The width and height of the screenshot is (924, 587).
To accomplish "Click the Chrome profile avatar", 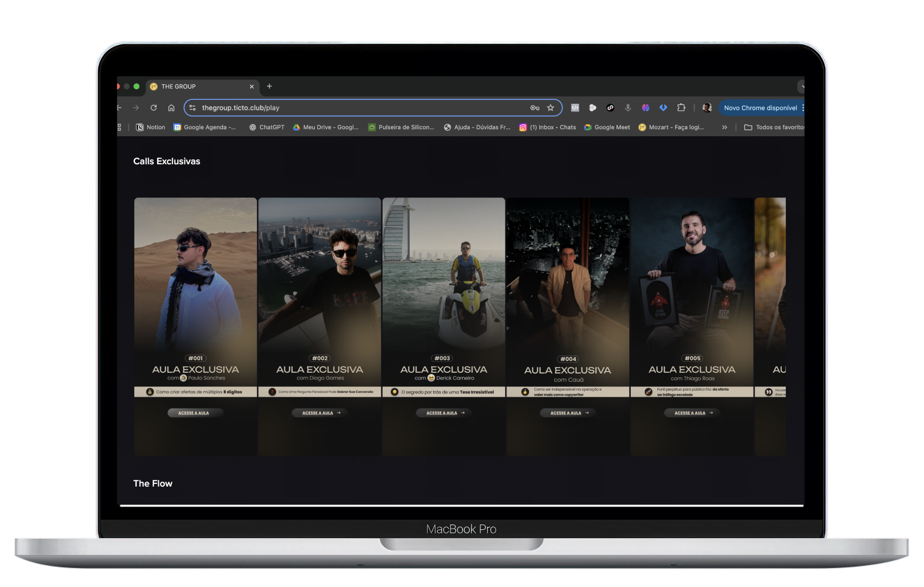I will [x=707, y=108].
